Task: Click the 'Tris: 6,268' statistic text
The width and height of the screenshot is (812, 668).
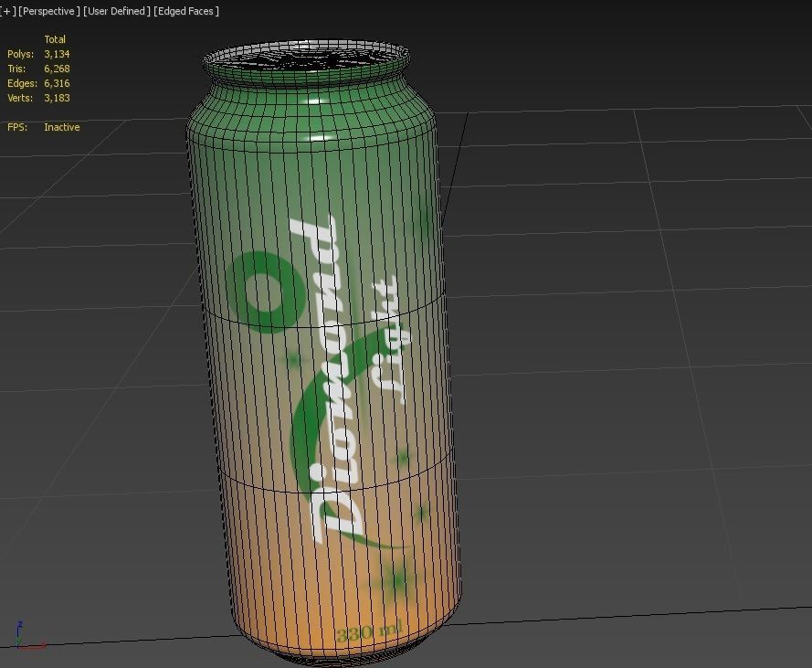Action: [x=38, y=69]
